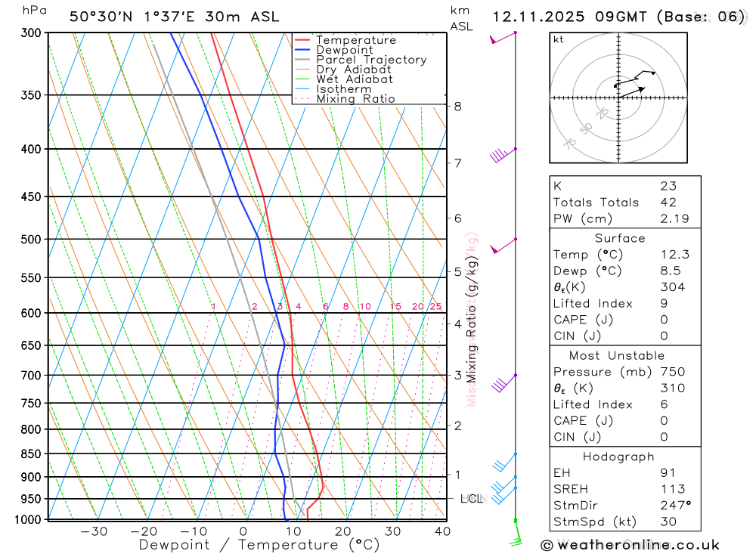
Task: Click the light blue Isotherm legend line
Action: (302, 89)
